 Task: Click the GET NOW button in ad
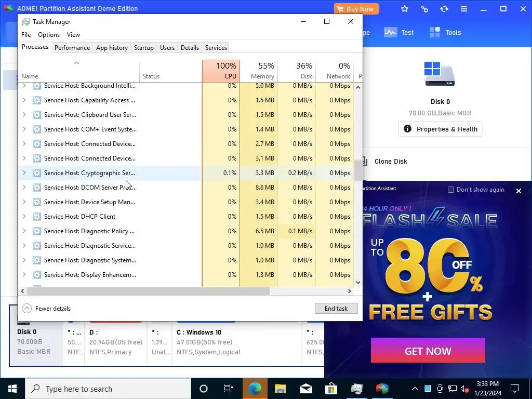[428, 351]
